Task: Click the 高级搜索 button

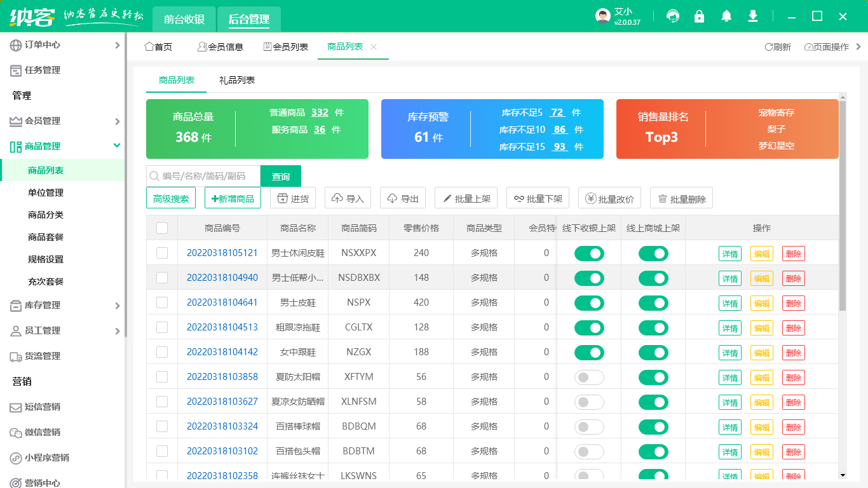Action: pos(171,198)
